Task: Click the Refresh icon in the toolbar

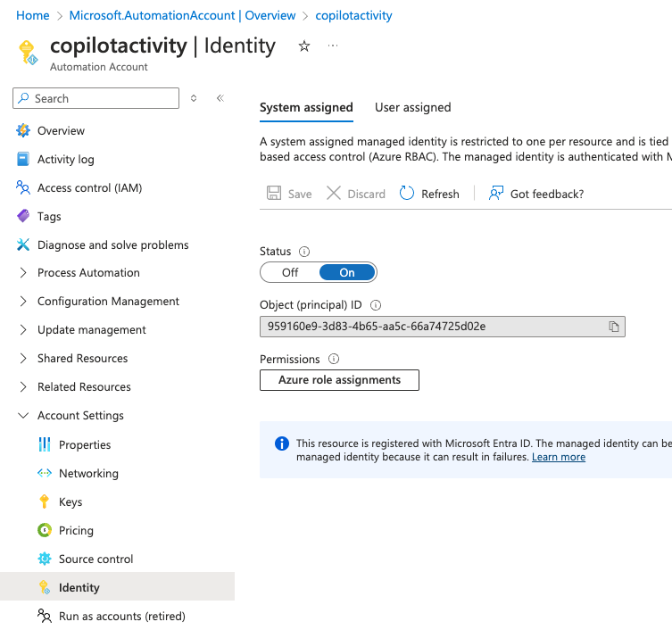Action: (x=407, y=194)
